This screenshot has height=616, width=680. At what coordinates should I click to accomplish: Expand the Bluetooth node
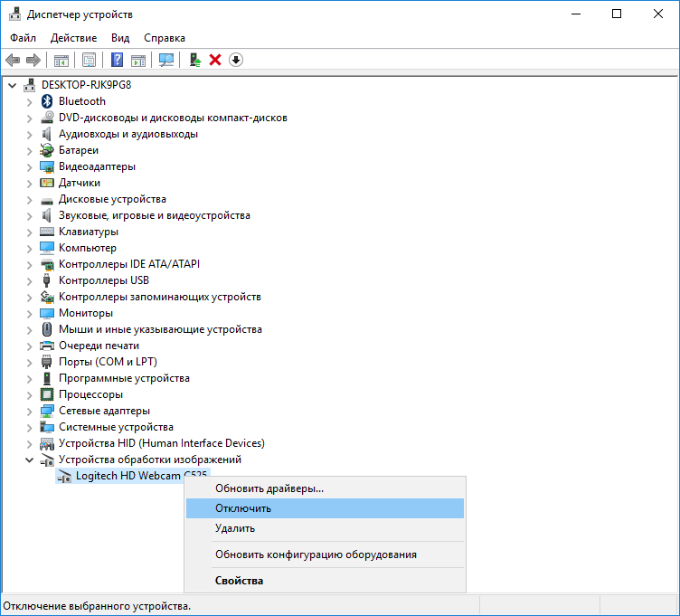[29, 102]
